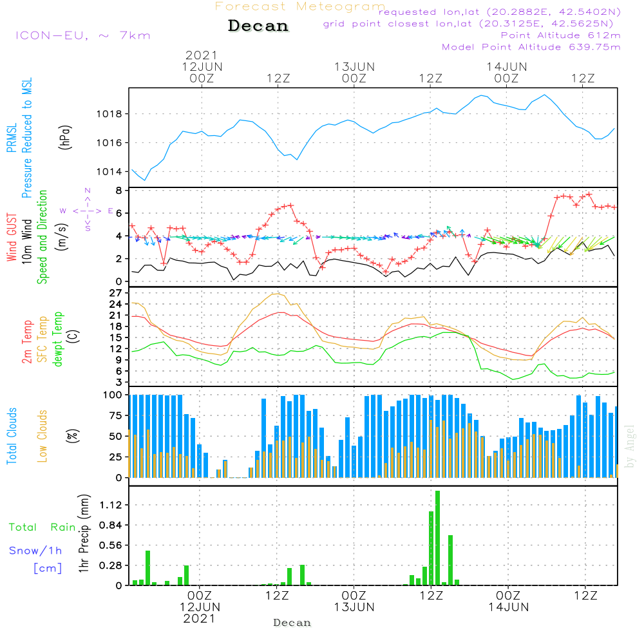Click the 'dewpt Temp' green label
The width and height of the screenshot is (644, 644).
click(57, 339)
